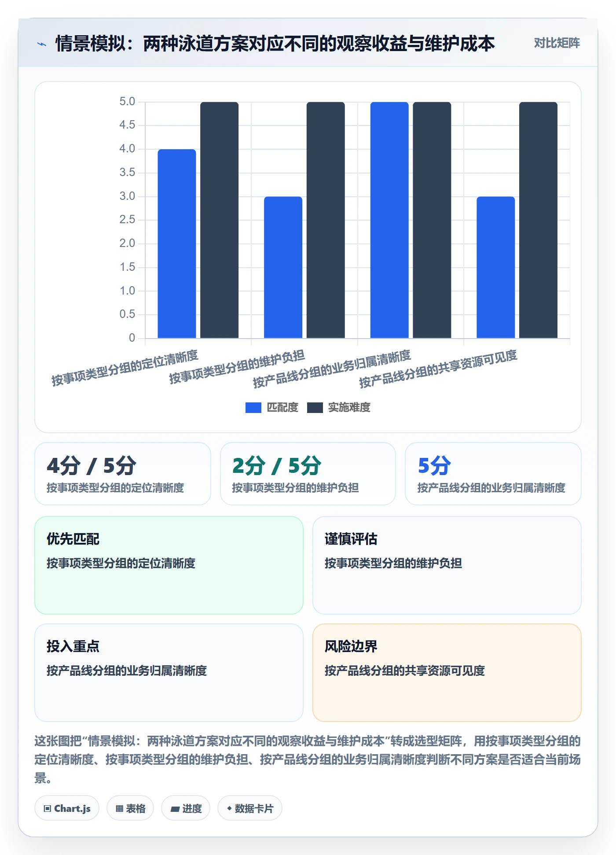Open the 投入重点 matrix card
The height and width of the screenshot is (855, 616).
point(169,672)
